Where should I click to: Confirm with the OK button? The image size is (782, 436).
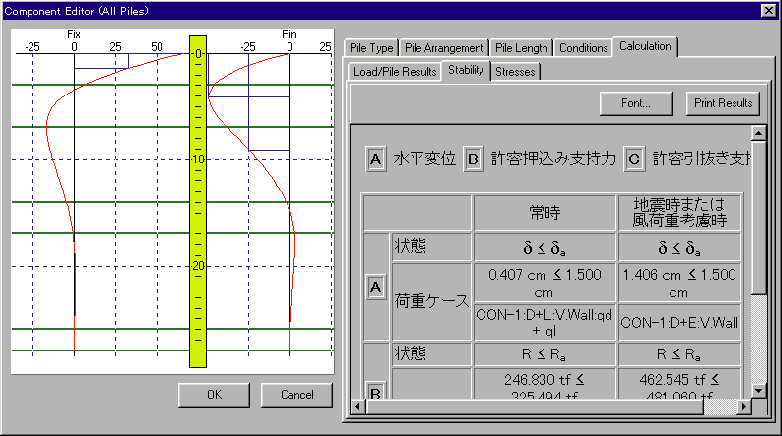[214, 395]
